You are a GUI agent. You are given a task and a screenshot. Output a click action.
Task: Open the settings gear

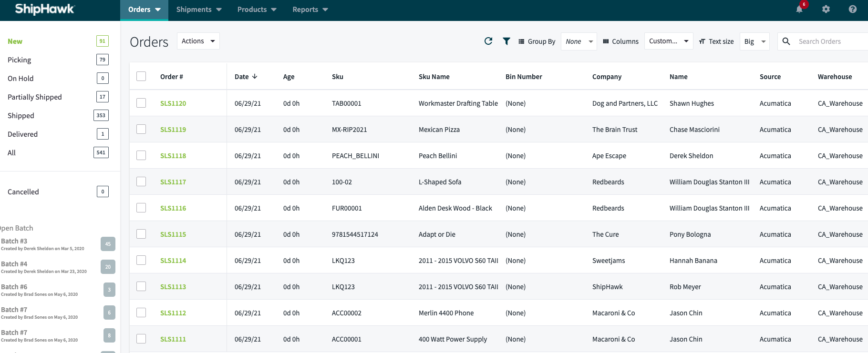(x=826, y=9)
